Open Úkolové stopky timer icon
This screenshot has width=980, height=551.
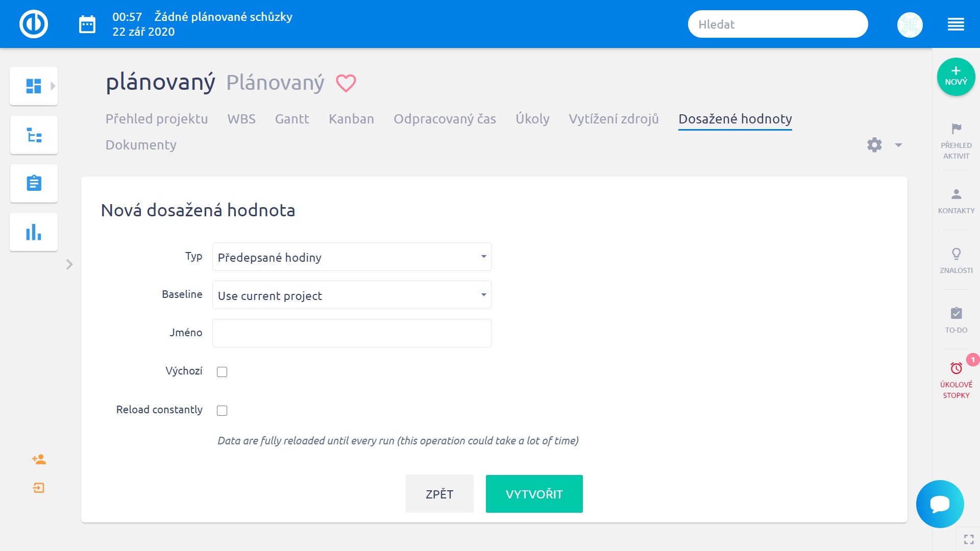[956, 368]
